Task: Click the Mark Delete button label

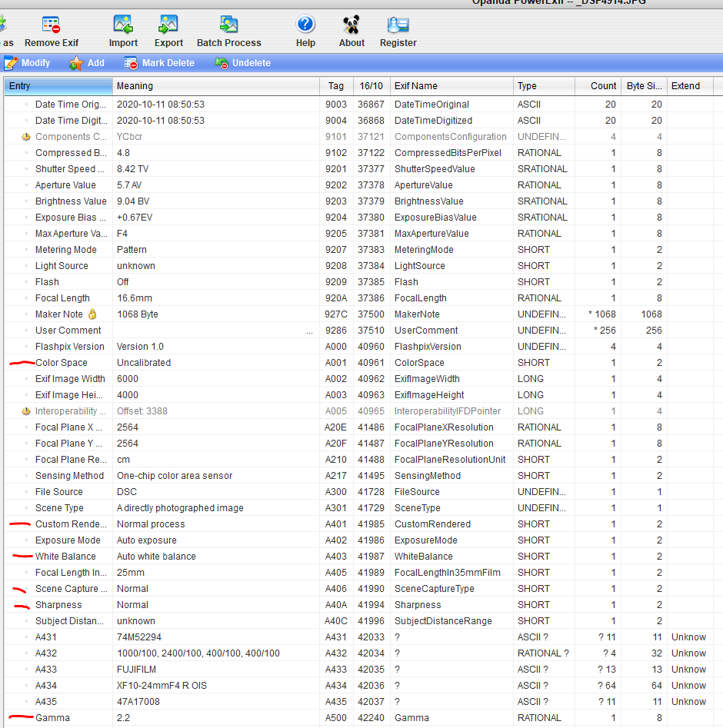Action: click(x=168, y=63)
